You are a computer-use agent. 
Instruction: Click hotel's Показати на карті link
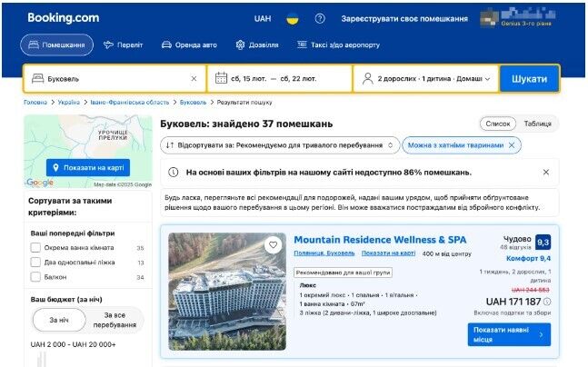pos(388,253)
